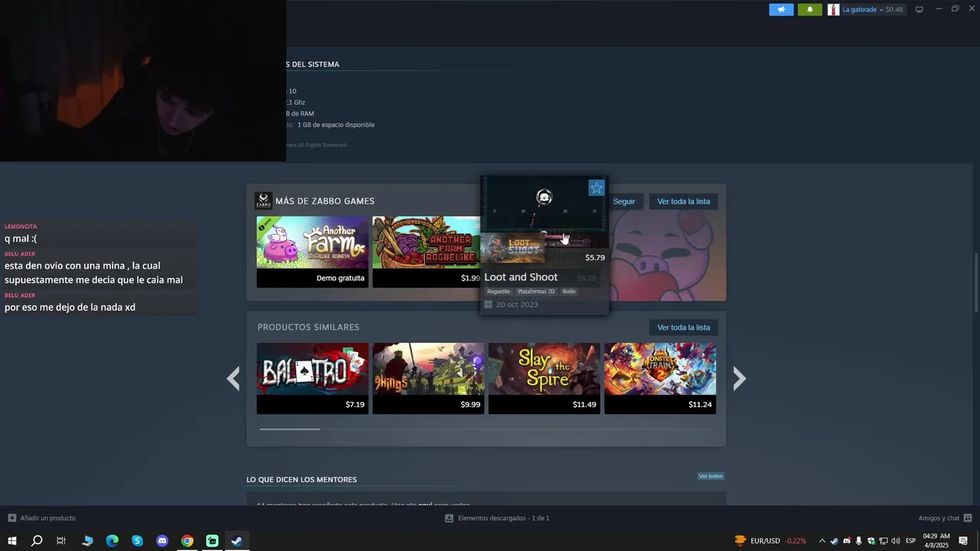Click Añadir un producto in Steam footer
This screenshot has height=551, width=980.
click(42, 518)
